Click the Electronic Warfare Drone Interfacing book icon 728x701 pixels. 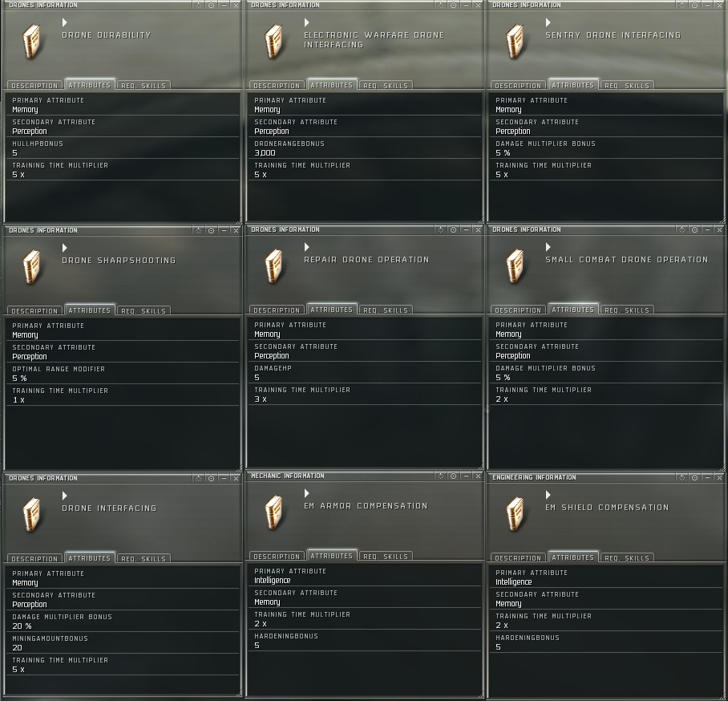(273, 42)
